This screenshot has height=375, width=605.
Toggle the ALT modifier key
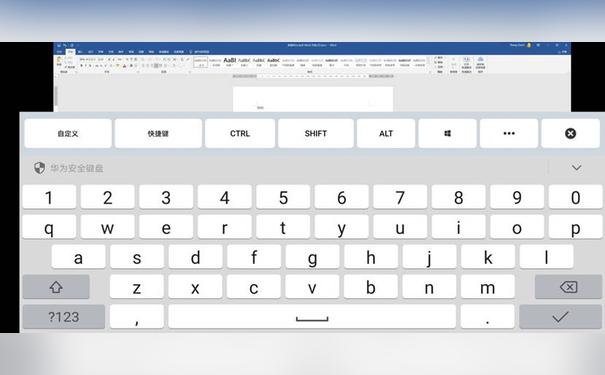386,133
